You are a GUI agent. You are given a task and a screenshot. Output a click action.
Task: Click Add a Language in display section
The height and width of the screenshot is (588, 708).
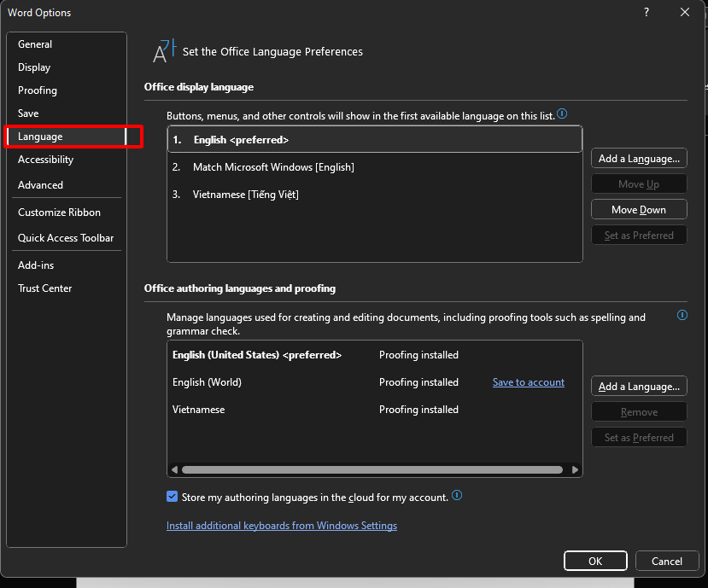pyautogui.click(x=638, y=158)
